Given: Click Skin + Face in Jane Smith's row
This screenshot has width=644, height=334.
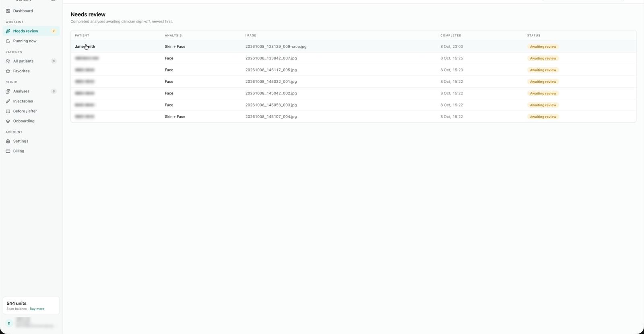Looking at the screenshot, I should [175, 47].
